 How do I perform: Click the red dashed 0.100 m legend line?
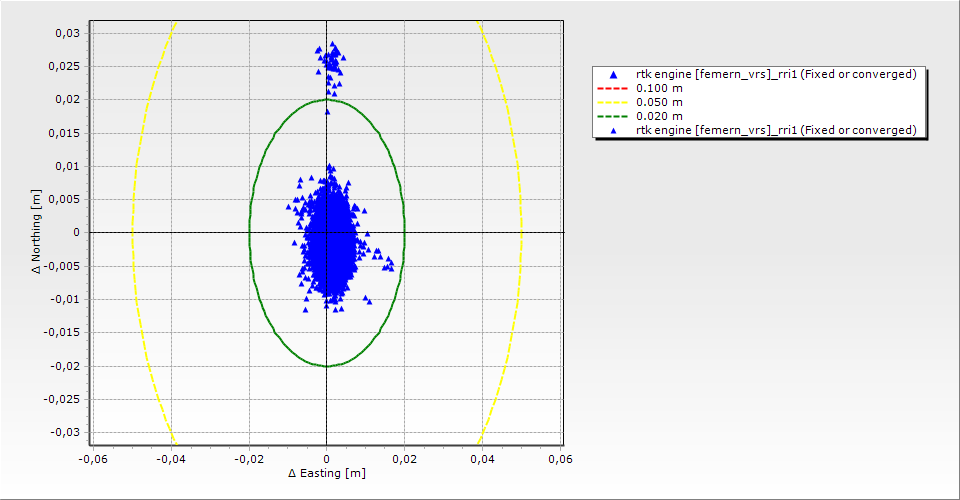coord(614,89)
